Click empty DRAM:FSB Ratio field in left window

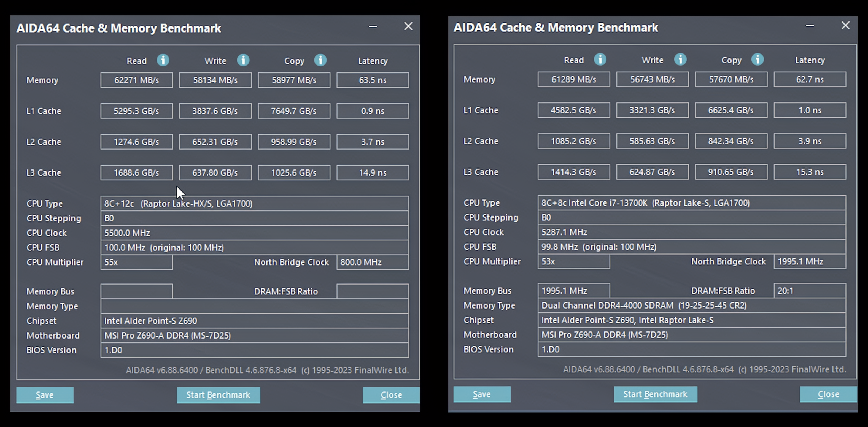coord(373,291)
